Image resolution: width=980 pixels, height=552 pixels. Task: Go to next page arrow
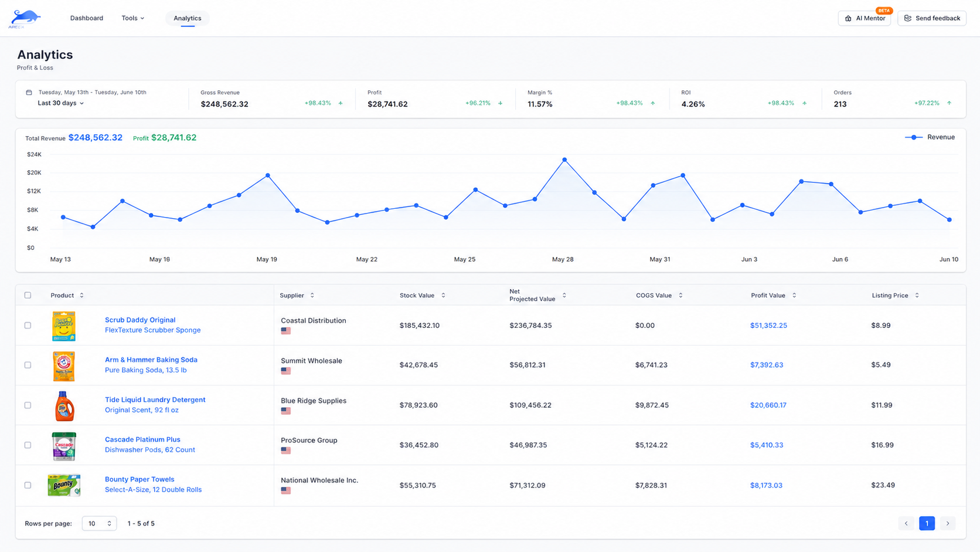pyautogui.click(x=948, y=523)
